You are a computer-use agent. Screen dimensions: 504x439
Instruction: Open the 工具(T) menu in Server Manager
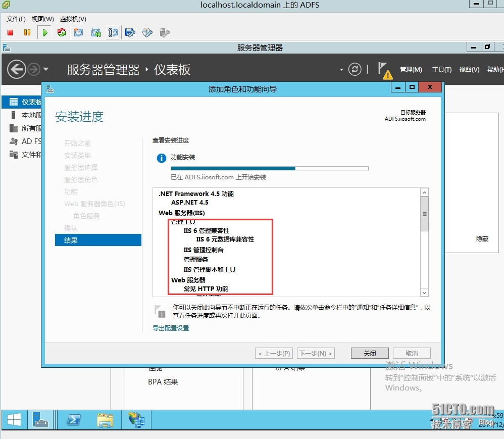442,70
